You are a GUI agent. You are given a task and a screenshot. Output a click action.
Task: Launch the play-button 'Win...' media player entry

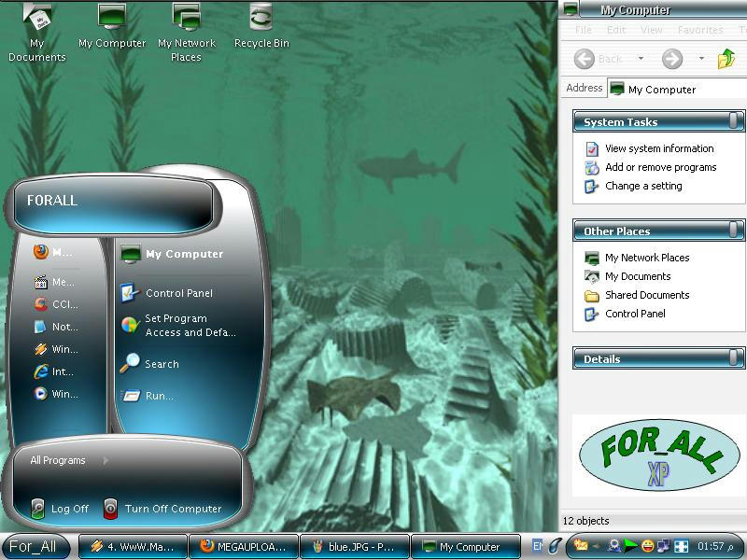coord(55,394)
